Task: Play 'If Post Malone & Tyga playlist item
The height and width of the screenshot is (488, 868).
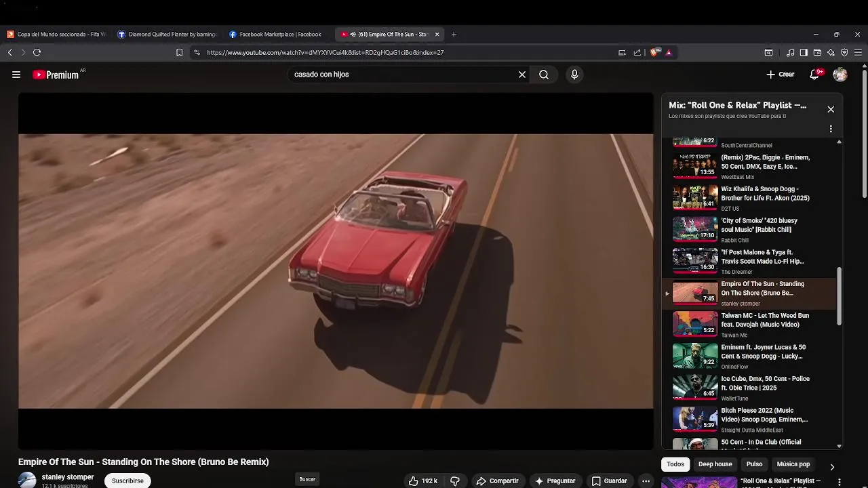Action: (x=749, y=262)
